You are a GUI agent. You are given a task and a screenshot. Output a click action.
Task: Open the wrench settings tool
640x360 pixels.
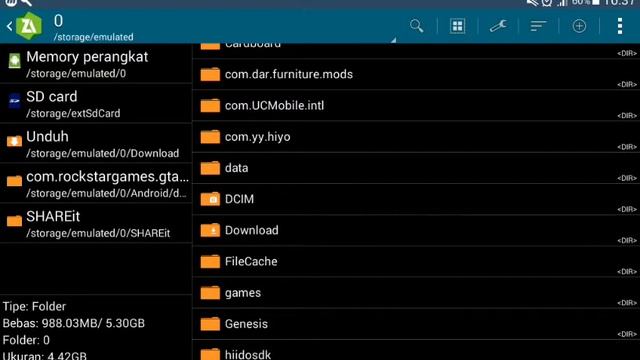(x=498, y=26)
